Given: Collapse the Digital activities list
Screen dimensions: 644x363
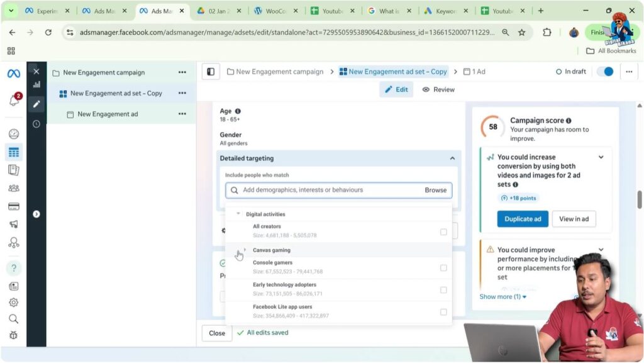Looking at the screenshot, I should tap(237, 214).
